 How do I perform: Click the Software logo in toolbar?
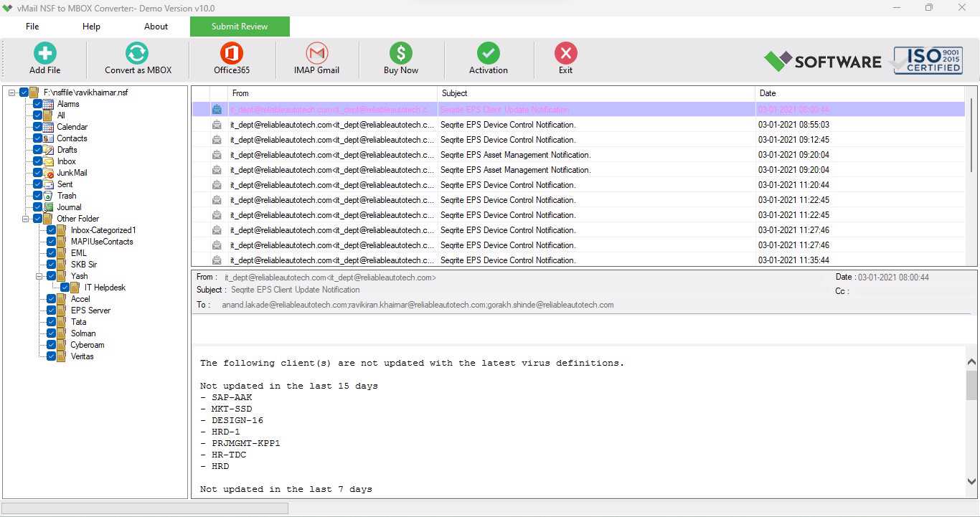pyautogui.click(x=822, y=61)
